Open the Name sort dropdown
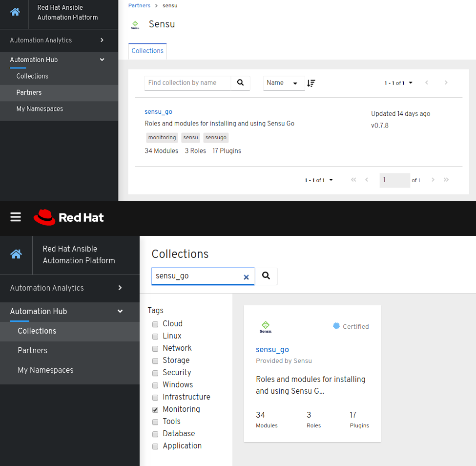The width and height of the screenshot is (476, 466). (284, 83)
